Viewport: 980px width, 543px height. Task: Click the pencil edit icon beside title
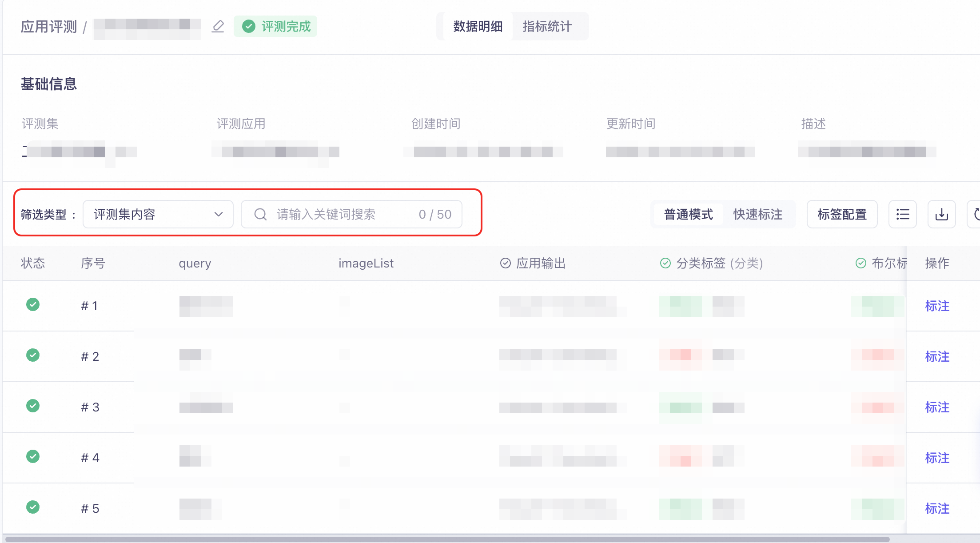(x=218, y=27)
